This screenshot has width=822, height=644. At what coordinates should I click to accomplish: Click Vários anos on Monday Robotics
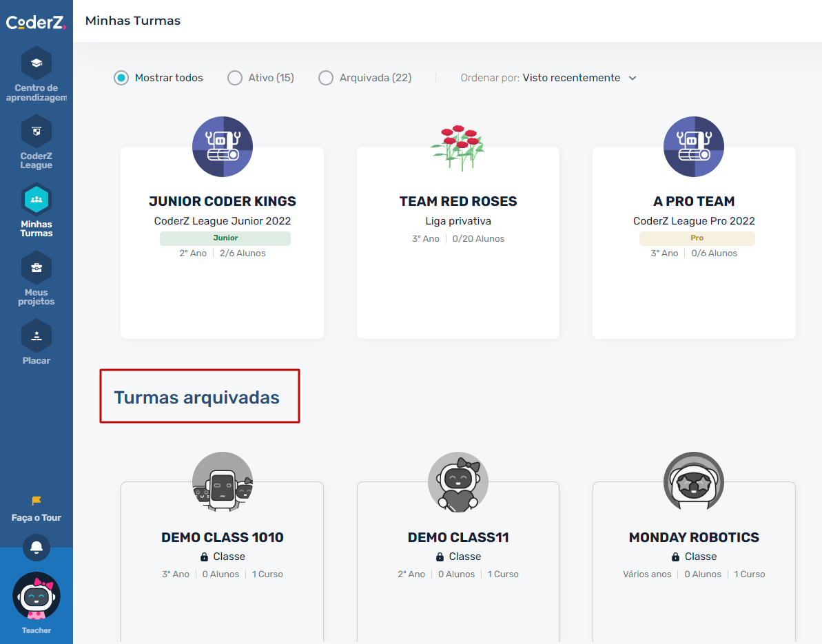[647, 574]
